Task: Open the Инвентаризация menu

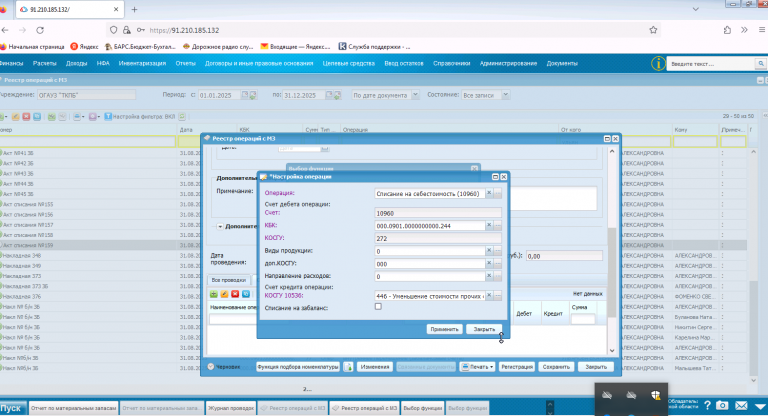Action: [x=142, y=63]
